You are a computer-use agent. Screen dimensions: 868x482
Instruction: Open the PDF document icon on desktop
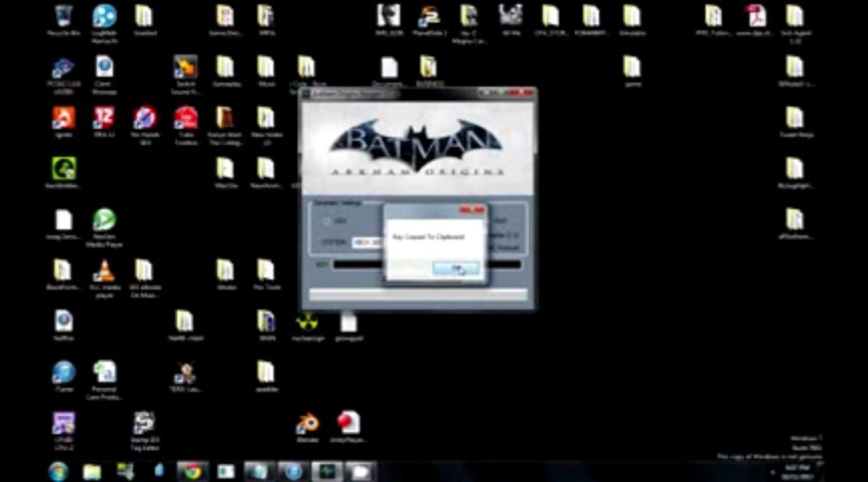pyautogui.click(x=755, y=20)
